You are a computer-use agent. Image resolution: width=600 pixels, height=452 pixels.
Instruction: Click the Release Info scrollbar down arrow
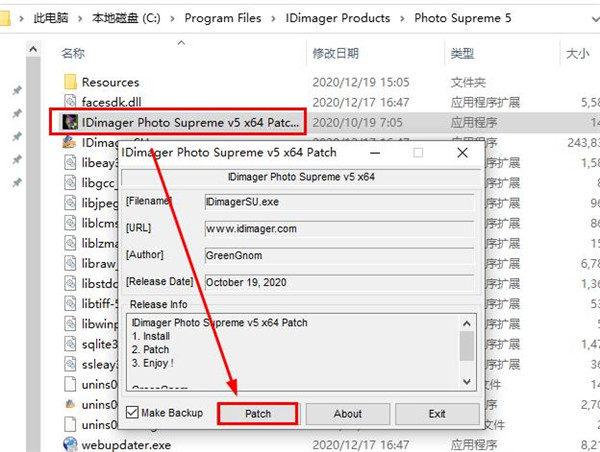click(x=466, y=382)
